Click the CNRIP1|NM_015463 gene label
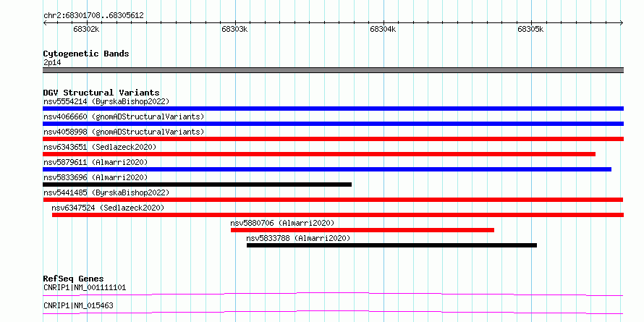 point(78,305)
